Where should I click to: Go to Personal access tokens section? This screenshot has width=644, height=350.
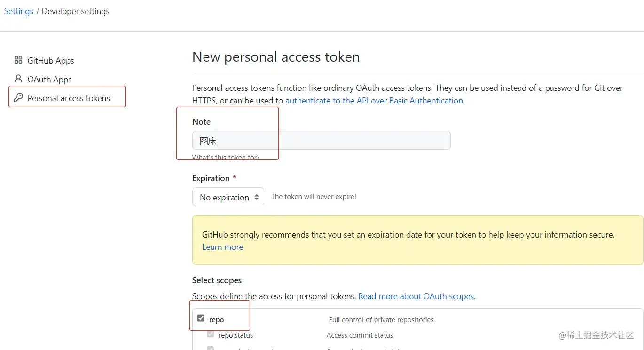pos(69,98)
